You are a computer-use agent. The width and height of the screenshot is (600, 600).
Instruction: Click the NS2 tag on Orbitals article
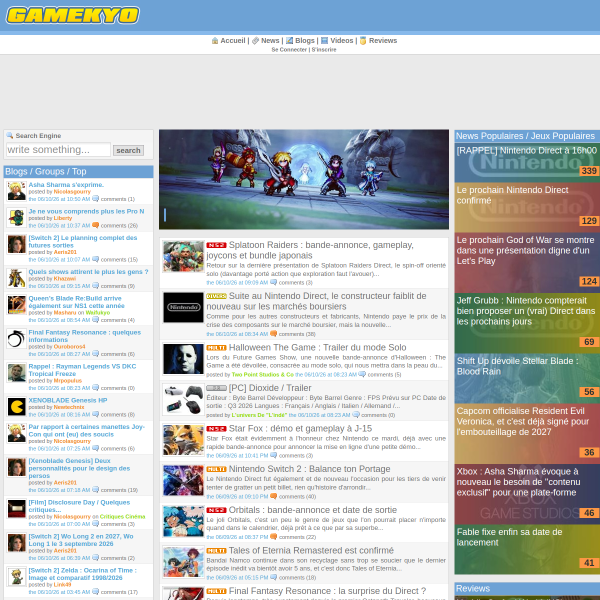(x=216, y=510)
